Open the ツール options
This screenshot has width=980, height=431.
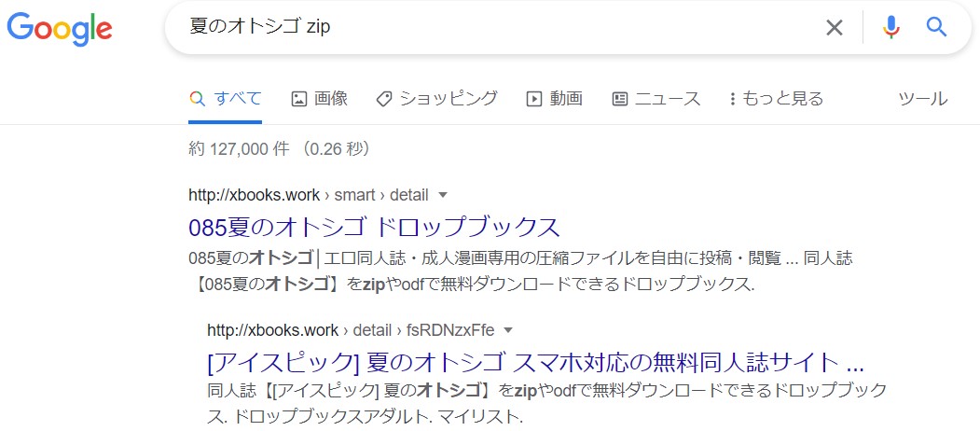922,99
